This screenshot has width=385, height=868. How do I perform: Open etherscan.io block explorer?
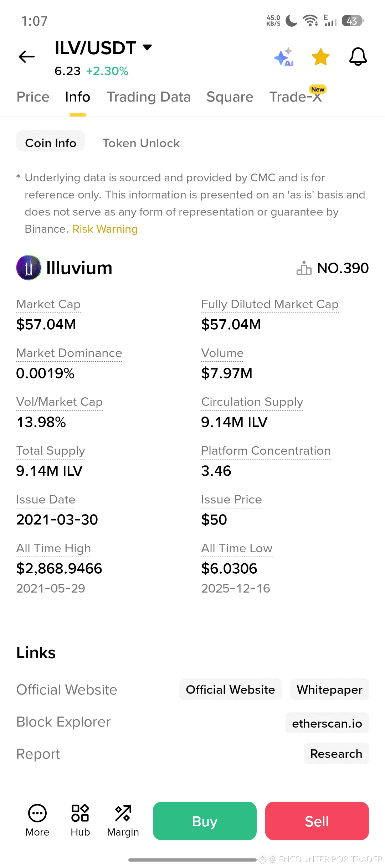[x=327, y=723]
